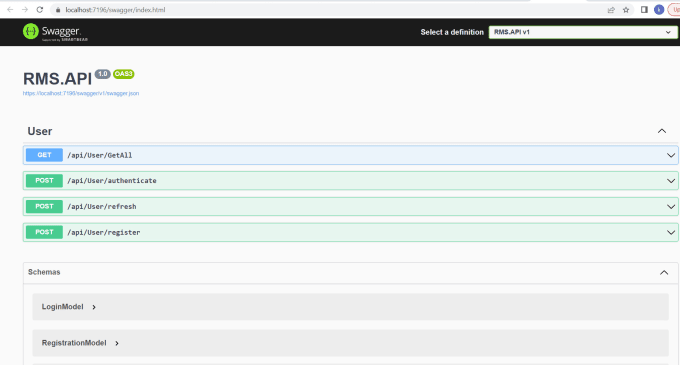The height and width of the screenshot is (365, 680).
Task: Click the /api/User/register path text
Action: (x=104, y=232)
